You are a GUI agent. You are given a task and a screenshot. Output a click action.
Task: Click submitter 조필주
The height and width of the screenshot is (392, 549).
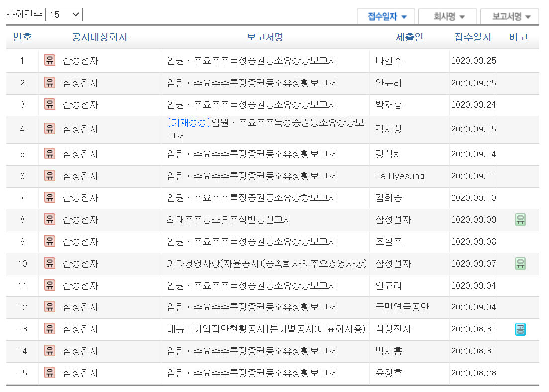389,242
